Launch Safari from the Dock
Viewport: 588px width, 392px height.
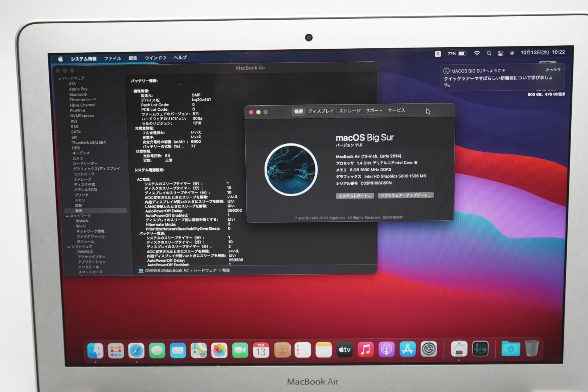pos(136,351)
